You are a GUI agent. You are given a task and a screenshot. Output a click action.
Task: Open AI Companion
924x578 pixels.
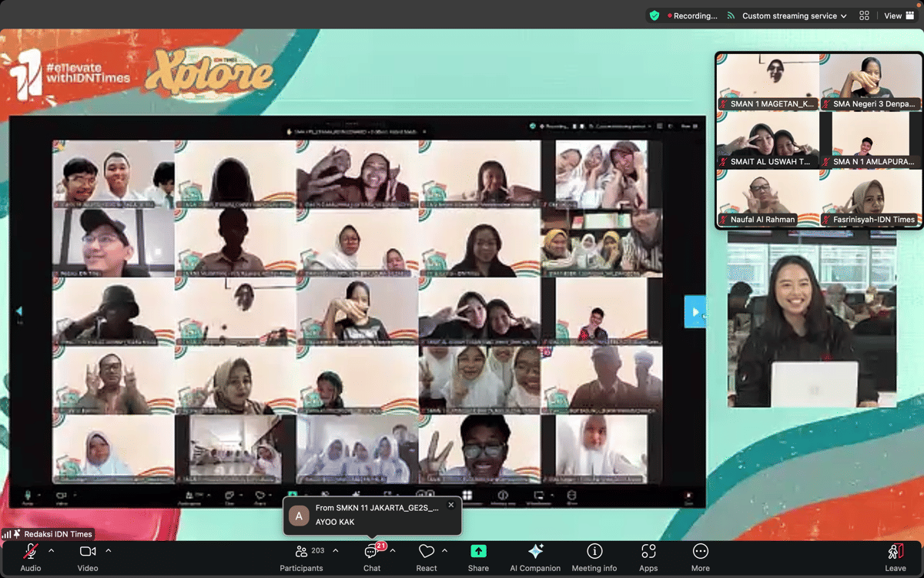coord(535,557)
